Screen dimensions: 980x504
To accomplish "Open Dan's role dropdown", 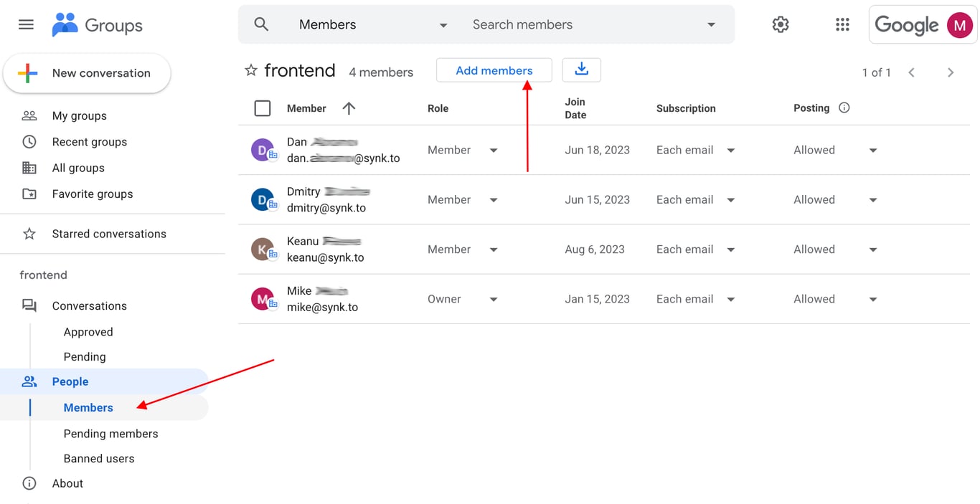I will point(494,151).
